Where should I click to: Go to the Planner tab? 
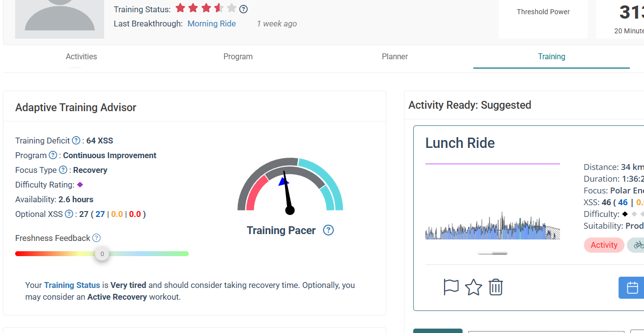click(x=395, y=57)
